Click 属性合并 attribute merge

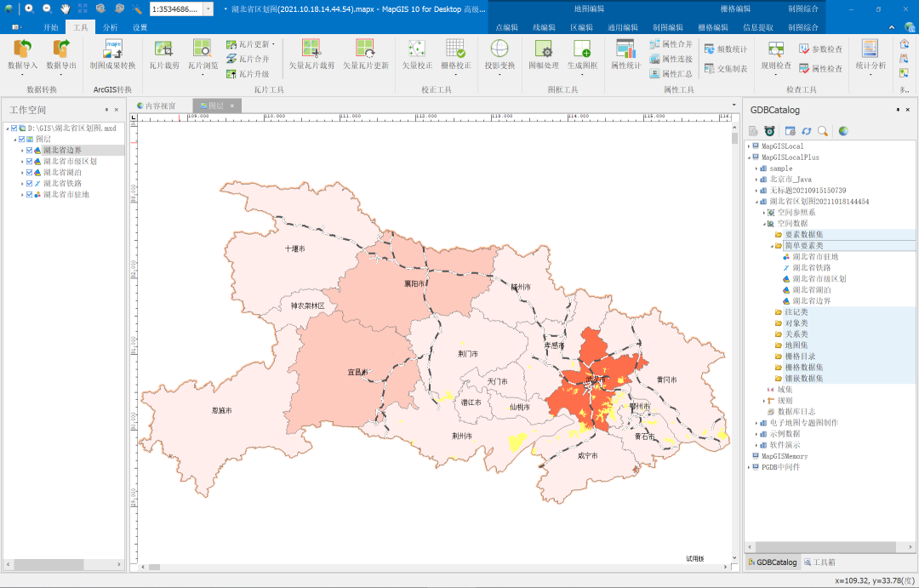coord(671,44)
